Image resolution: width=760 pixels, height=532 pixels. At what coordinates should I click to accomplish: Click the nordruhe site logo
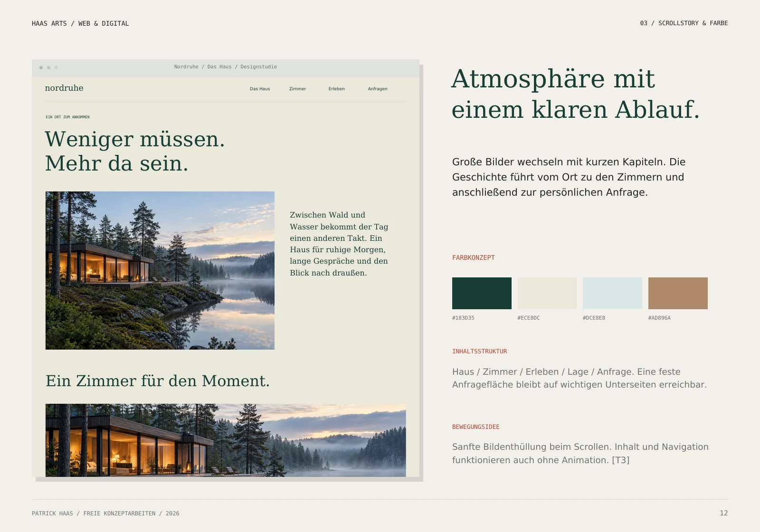[64, 88]
